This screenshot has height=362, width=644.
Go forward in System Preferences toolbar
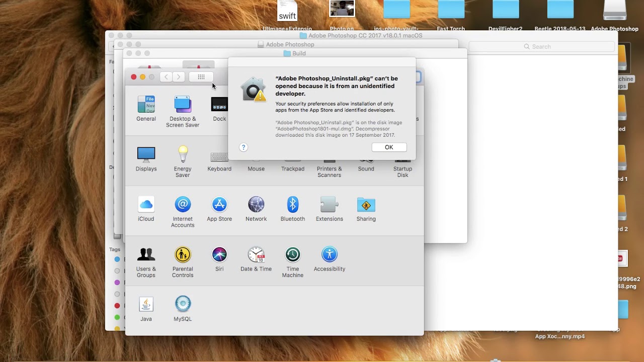pos(179,77)
